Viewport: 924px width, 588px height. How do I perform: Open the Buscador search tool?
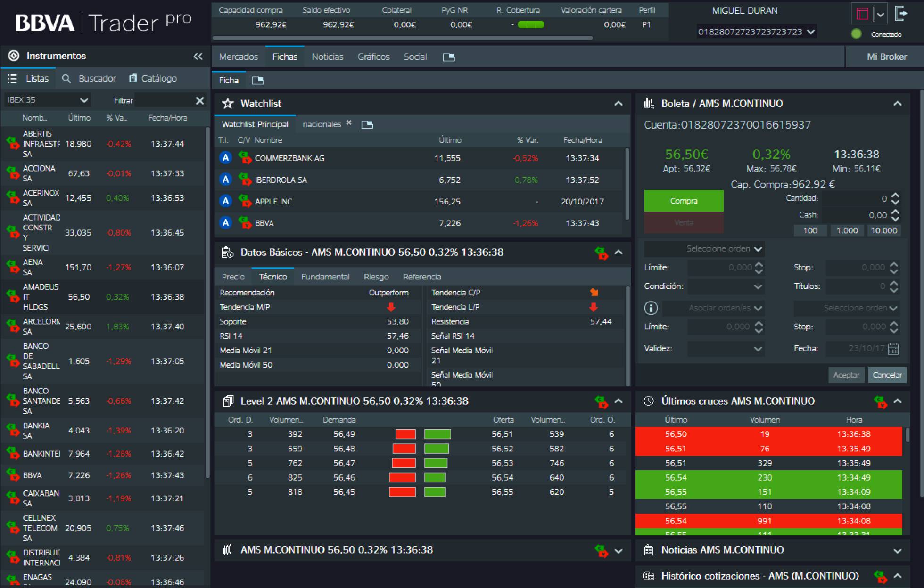pyautogui.click(x=89, y=78)
